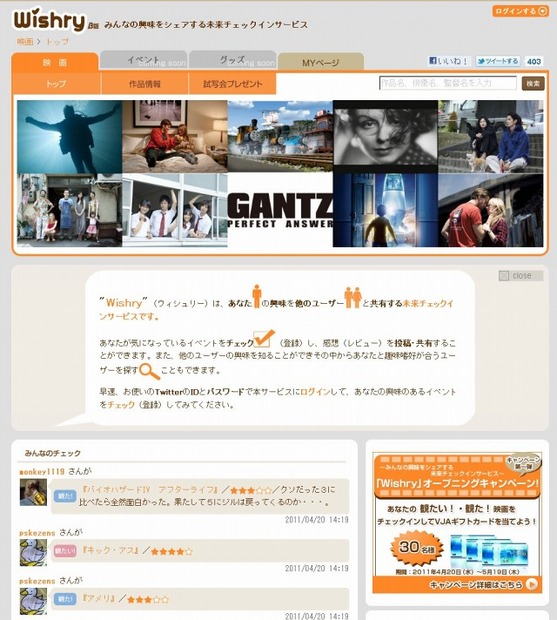Click the magnifying glass icon in introduction
The width and height of the screenshot is (557, 620).
(149, 371)
